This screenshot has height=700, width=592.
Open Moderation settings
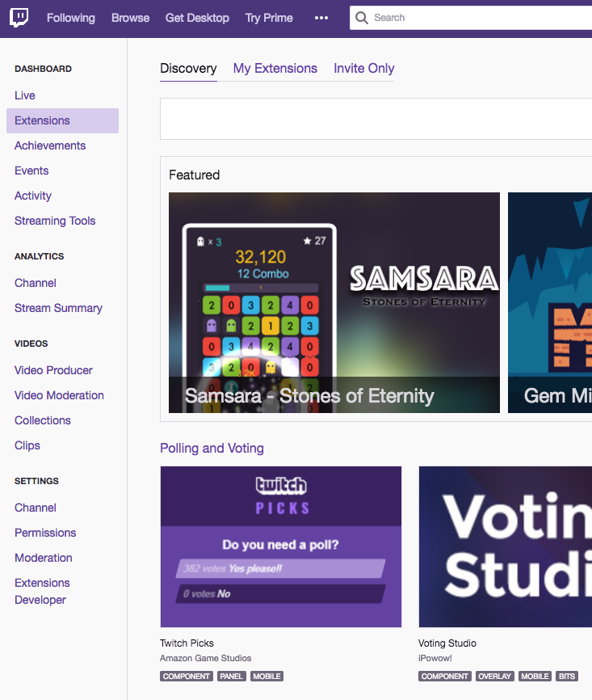44,558
